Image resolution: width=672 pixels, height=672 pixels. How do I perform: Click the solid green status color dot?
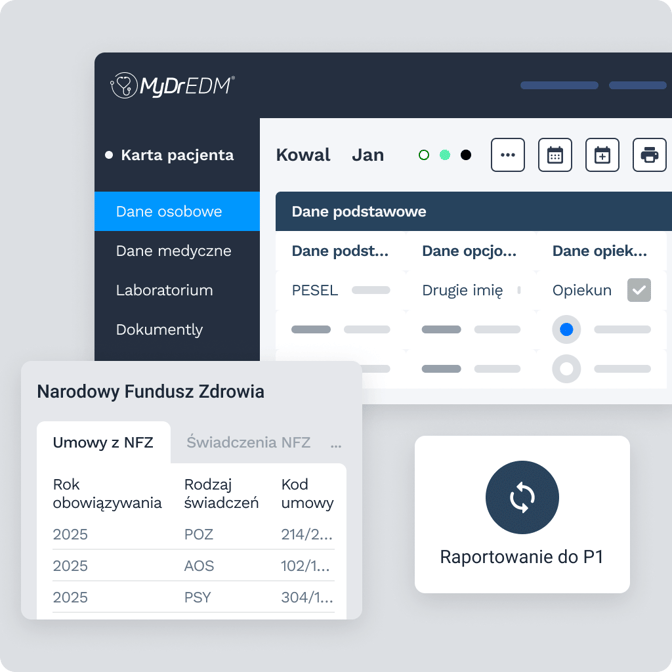[x=445, y=155]
